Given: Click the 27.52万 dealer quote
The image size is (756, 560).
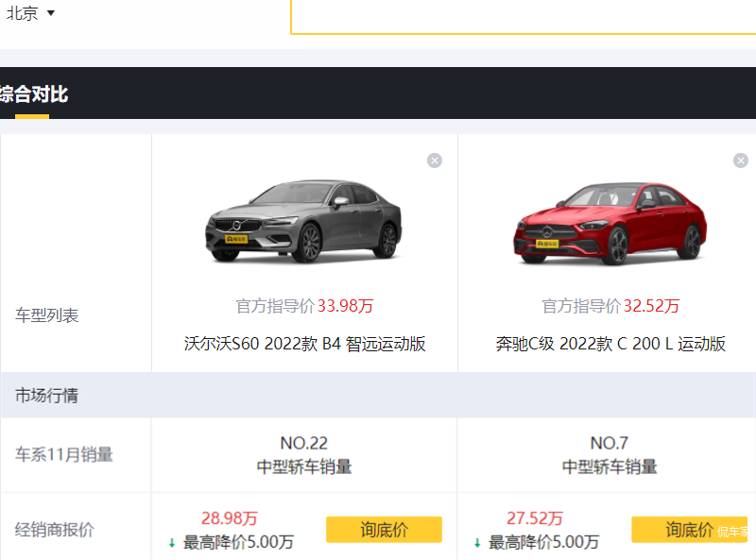Looking at the screenshot, I should [535, 518].
